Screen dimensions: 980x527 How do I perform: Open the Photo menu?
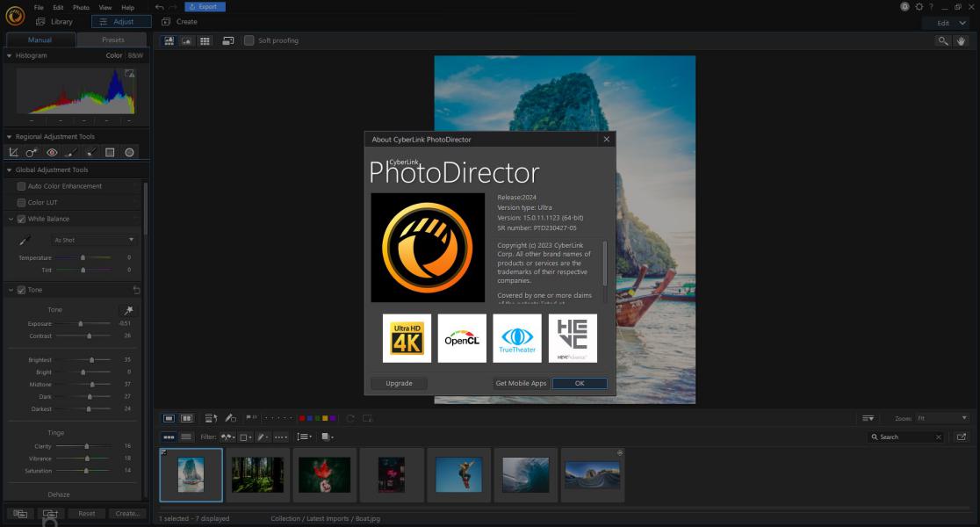[x=82, y=8]
